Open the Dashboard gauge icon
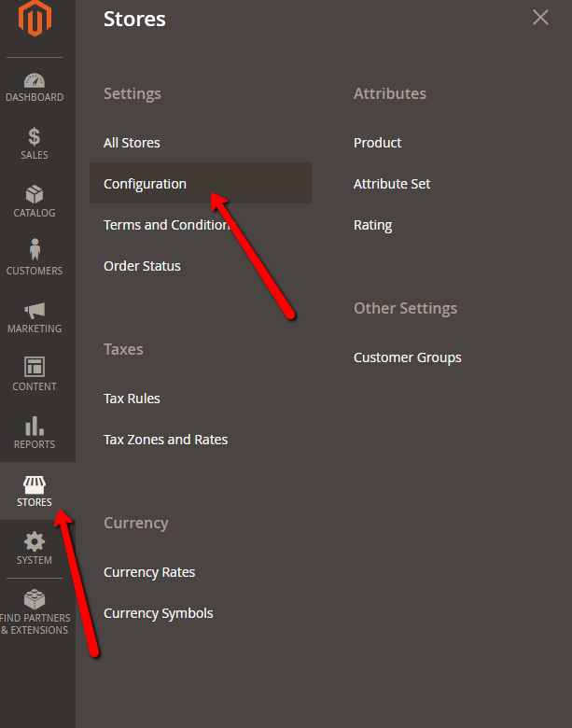Screen dimensions: 572x728 click(35, 81)
